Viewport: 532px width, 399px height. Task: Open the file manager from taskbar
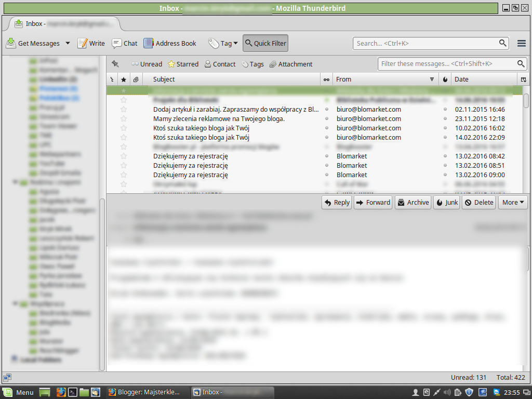pyautogui.click(x=84, y=392)
